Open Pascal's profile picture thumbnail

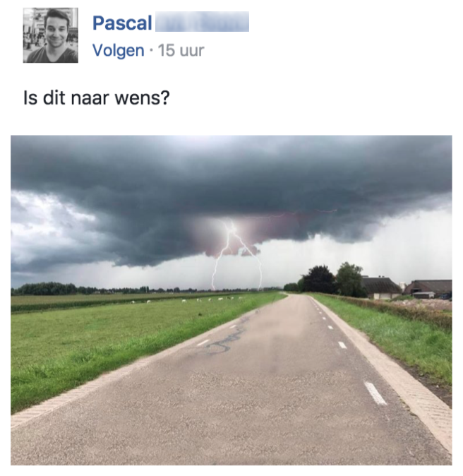tap(50, 35)
